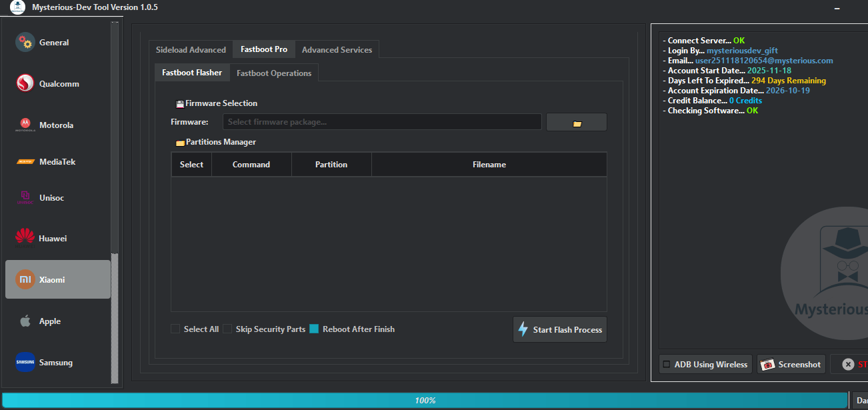Viewport: 868px width, 410px height.
Task: Switch to the Advanced Services tab
Action: 337,49
